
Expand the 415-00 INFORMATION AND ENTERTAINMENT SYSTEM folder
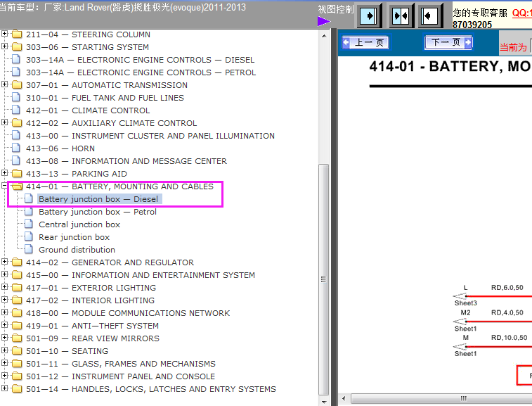point(4,274)
